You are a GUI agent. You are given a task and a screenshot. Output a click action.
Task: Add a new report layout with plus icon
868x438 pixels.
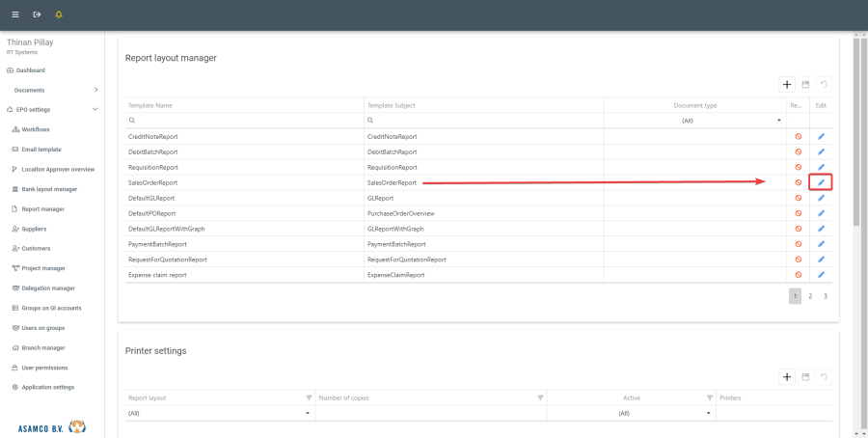787,85
